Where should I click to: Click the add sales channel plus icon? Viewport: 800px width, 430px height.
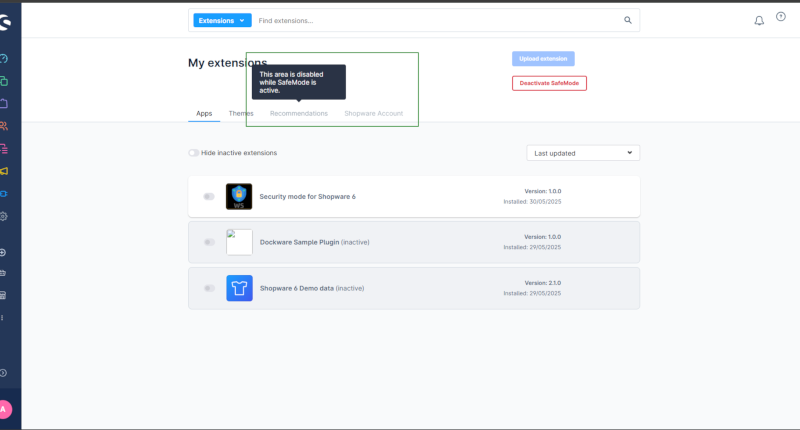(x=3, y=252)
